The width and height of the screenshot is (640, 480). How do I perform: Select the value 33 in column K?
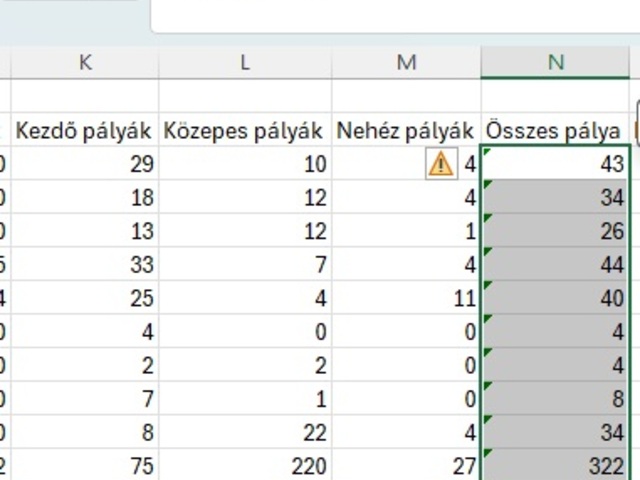pos(84,265)
